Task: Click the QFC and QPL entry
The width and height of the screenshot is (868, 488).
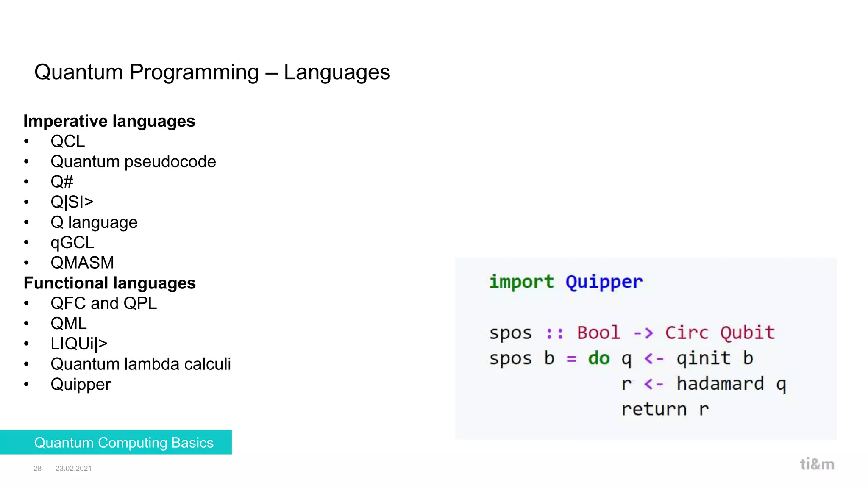Action: point(104,303)
